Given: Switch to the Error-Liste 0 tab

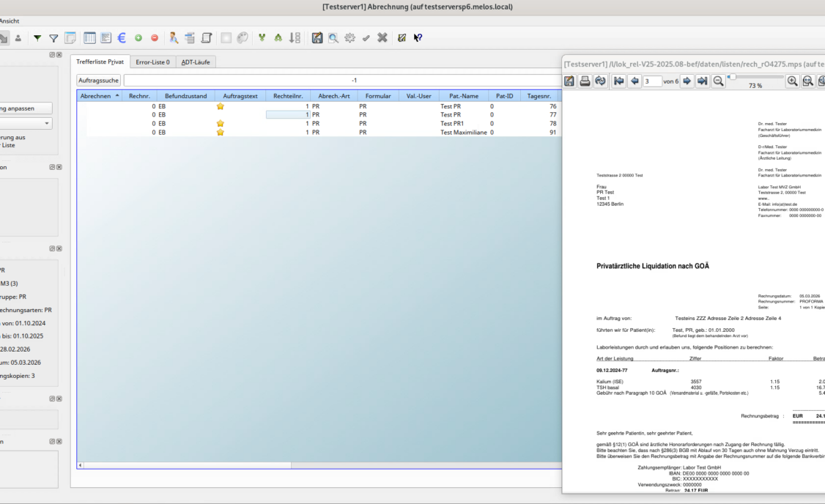Looking at the screenshot, I should click(153, 62).
